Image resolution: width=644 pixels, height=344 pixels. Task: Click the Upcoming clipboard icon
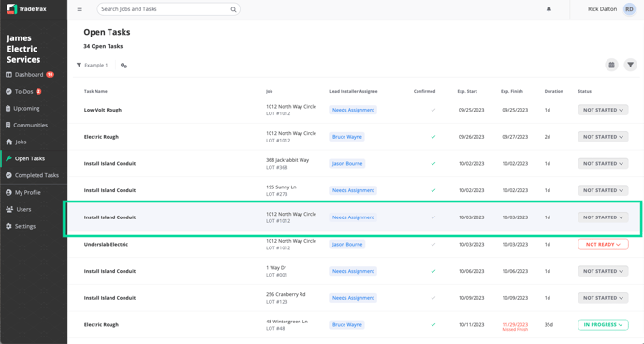8,108
